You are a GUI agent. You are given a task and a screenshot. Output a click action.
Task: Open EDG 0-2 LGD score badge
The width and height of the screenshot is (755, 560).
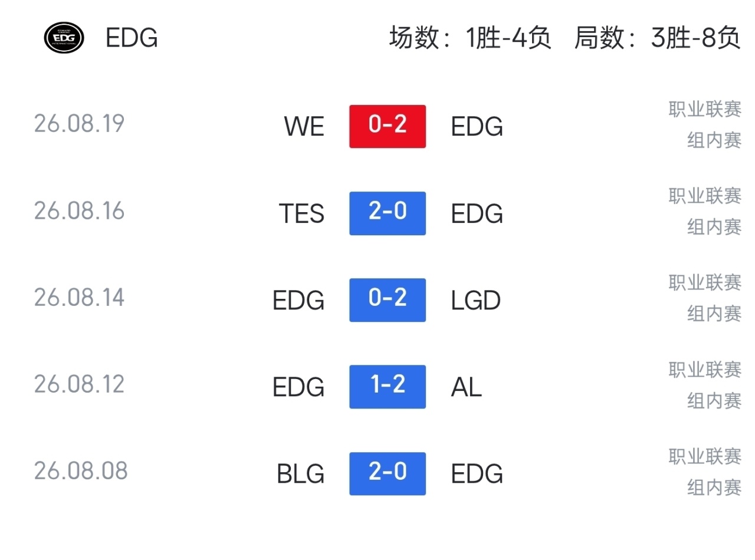(x=388, y=300)
